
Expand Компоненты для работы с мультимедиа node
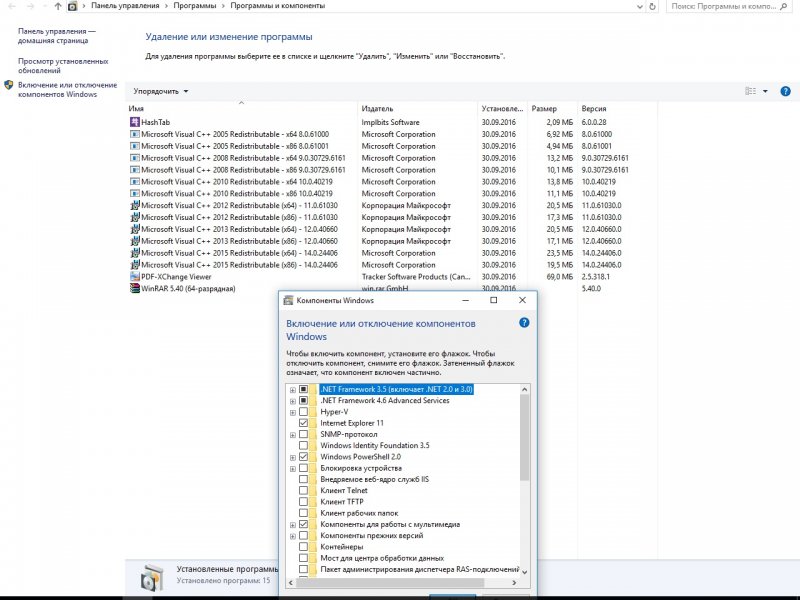[x=293, y=524]
